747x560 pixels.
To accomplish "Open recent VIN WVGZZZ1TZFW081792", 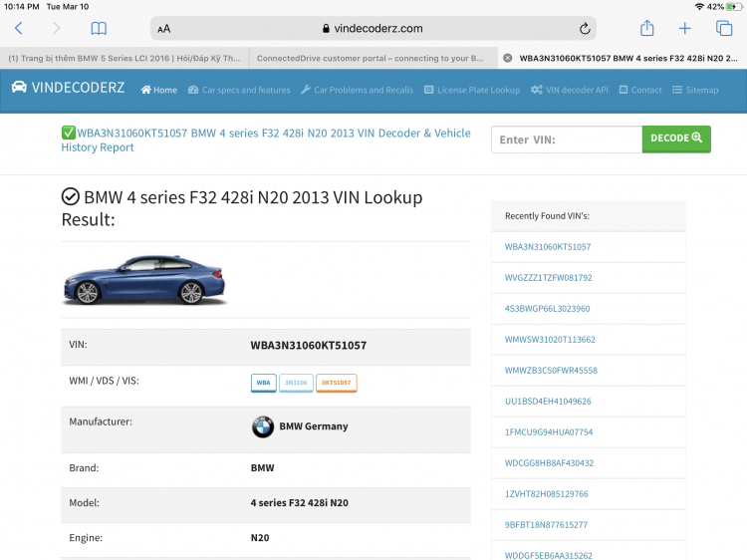I will tap(549, 278).
